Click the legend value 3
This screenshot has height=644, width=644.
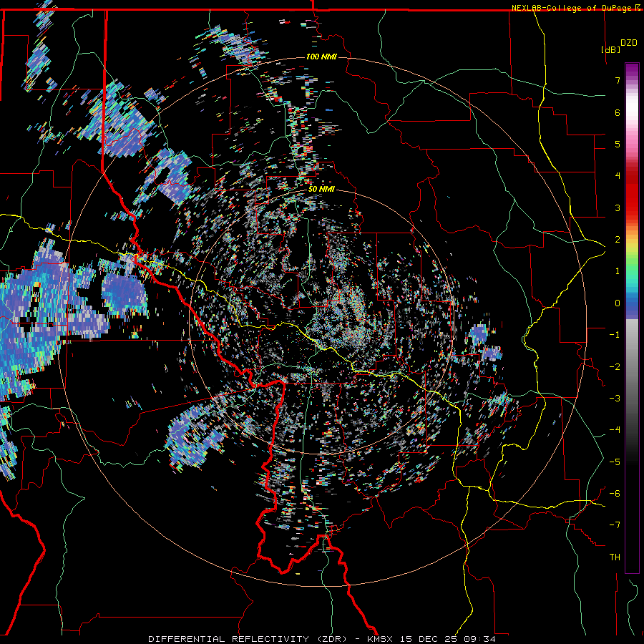pos(618,208)
